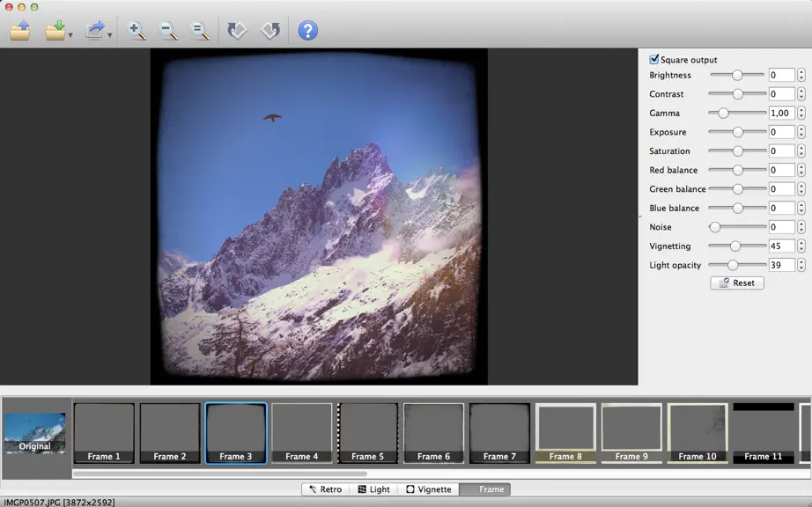Open the blue help icon

(x=307, y=31)
